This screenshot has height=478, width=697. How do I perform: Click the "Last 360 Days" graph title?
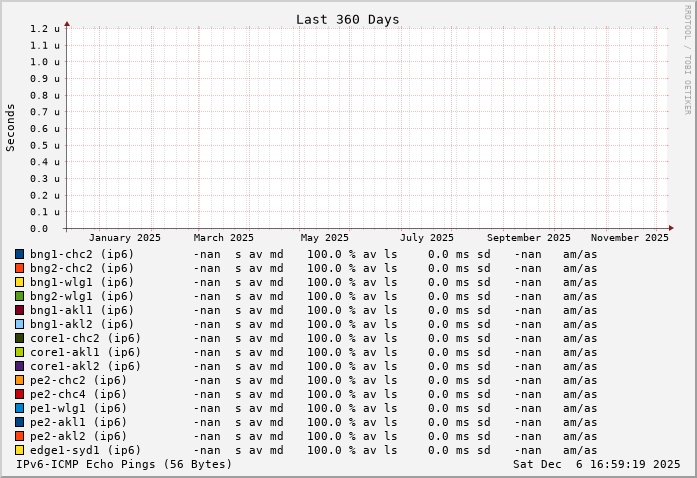347,19
